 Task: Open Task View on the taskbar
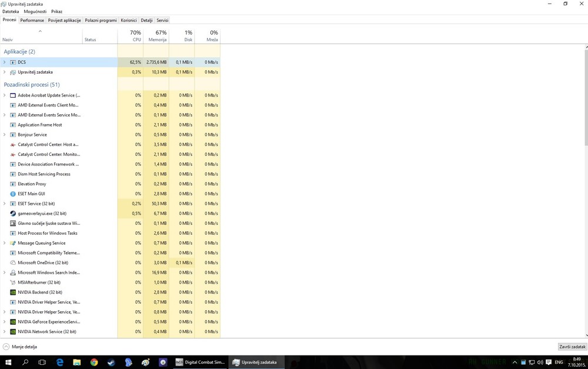point(42,363)
